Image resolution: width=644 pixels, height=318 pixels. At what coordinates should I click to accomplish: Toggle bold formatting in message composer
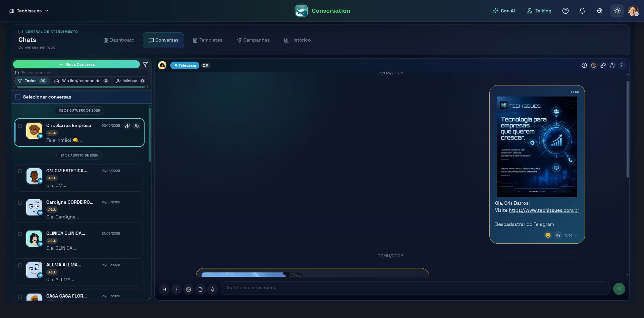coord(164,290)
